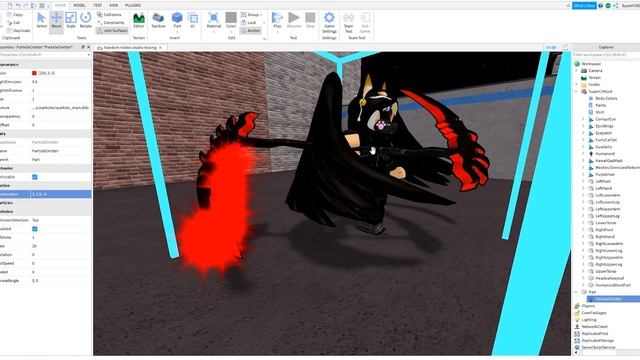Expand the Folder in Explorer
The width and height of the screenshot is (640, 360).
coord(576,84)
